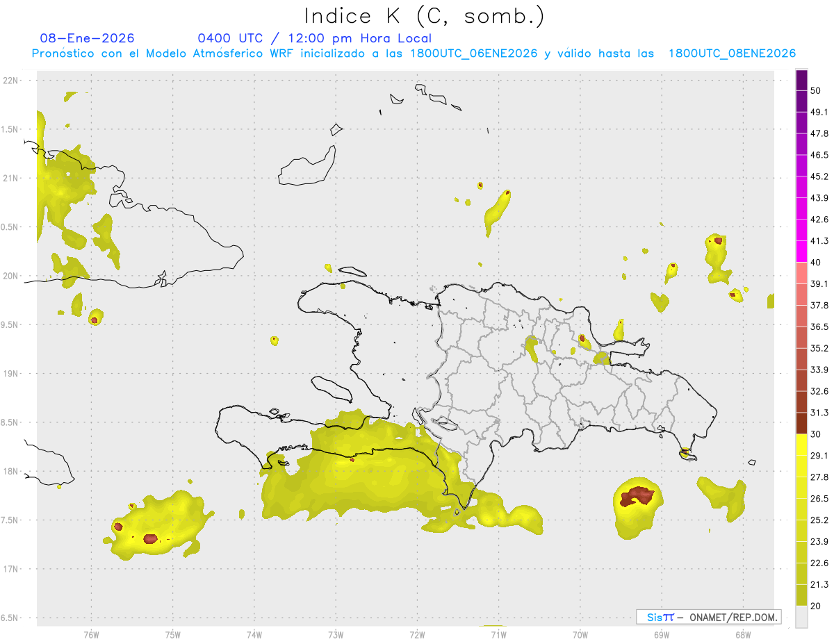The image size is (834, 644).
Task: Click the colorbar value '33.9'
Action: [819, 370]
